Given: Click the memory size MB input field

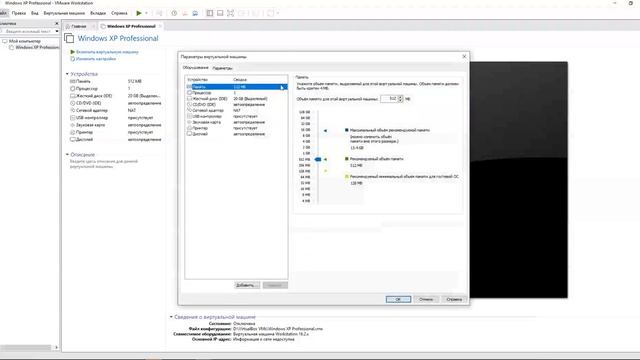Looking at the screenshot, I should coord(389,99).
